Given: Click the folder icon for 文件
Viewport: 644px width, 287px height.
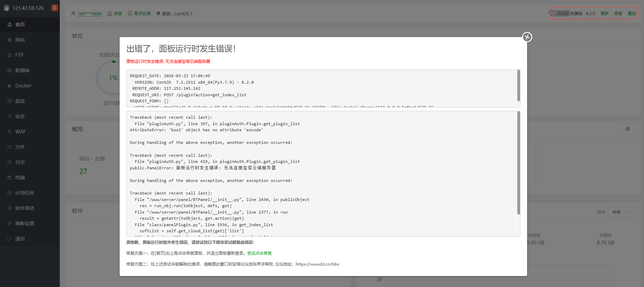Looking at the screenshot, I should [10, 147].
